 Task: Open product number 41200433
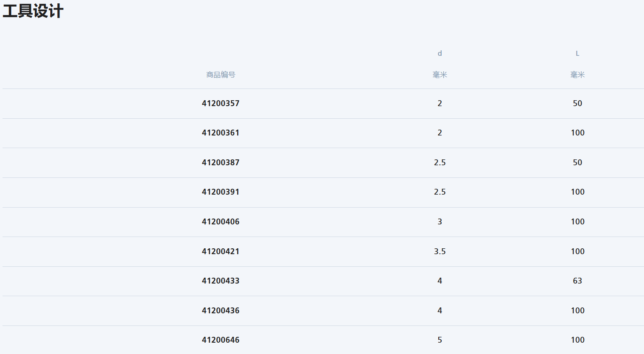220,281
